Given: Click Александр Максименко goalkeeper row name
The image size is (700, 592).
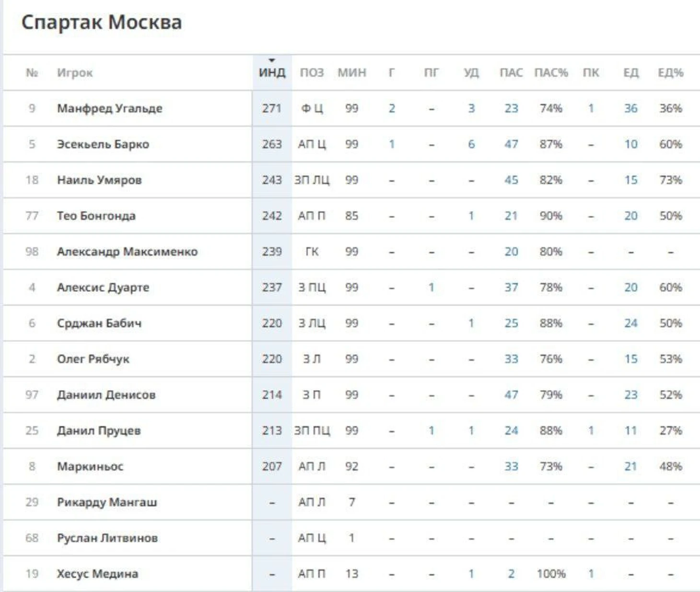Looking at the screenshot, I should [x=127, y=252].
